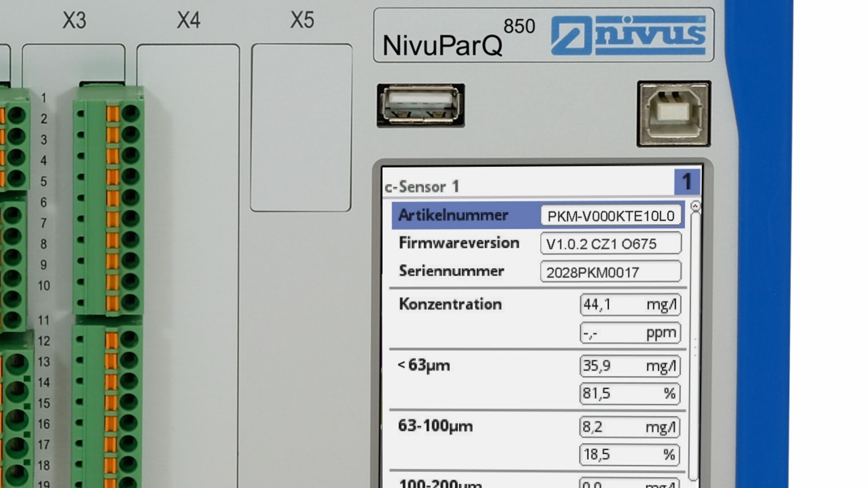This screenshot has height=488, width=868.
Task: Click the Firmwareversion field V1.0.2 CZ1 O675
Action: coord(611,244)
